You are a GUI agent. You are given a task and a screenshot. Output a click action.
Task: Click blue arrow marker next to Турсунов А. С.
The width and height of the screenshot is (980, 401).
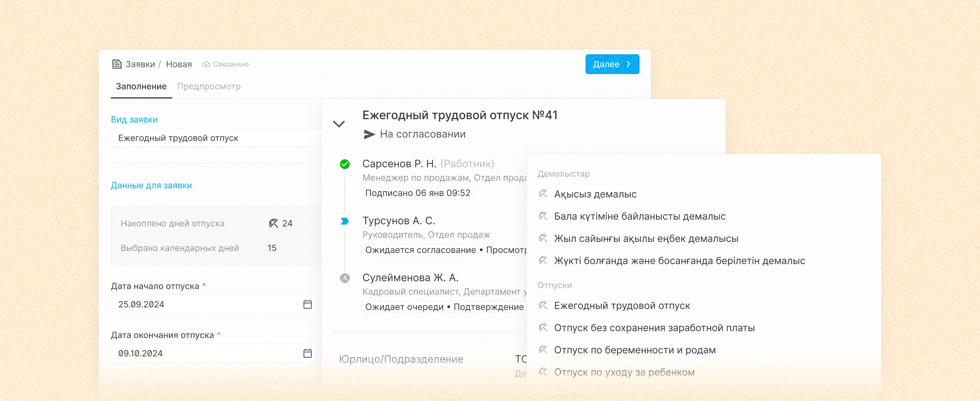345,221
